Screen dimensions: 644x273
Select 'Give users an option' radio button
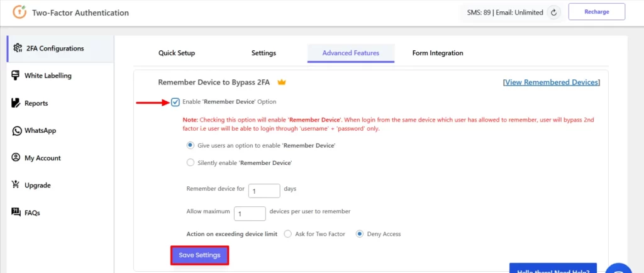[190, 145]
